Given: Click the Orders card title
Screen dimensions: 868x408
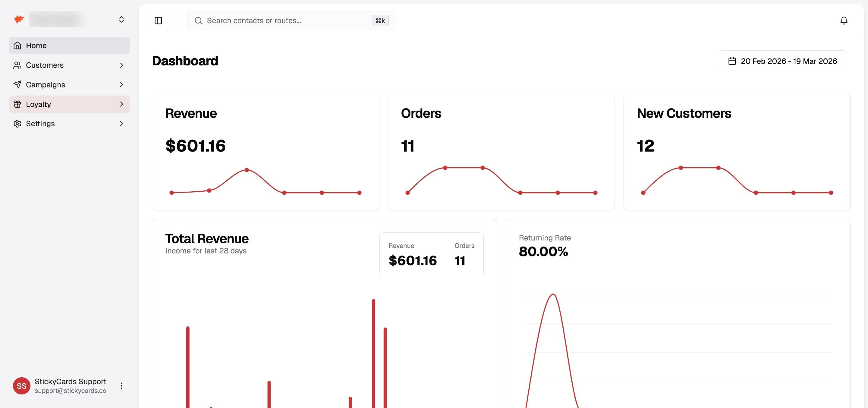Looking at the screenshot, I should (421, 113).
